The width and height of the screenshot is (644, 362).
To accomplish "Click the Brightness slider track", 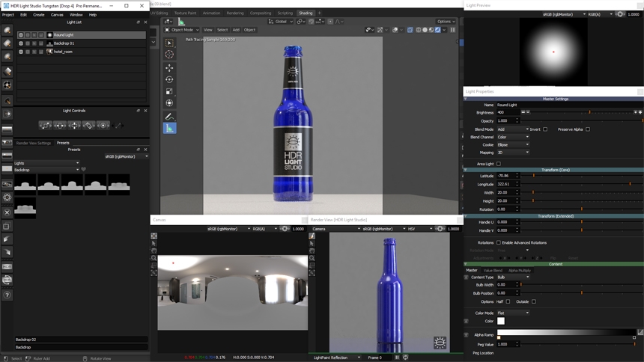I will 581,112.
